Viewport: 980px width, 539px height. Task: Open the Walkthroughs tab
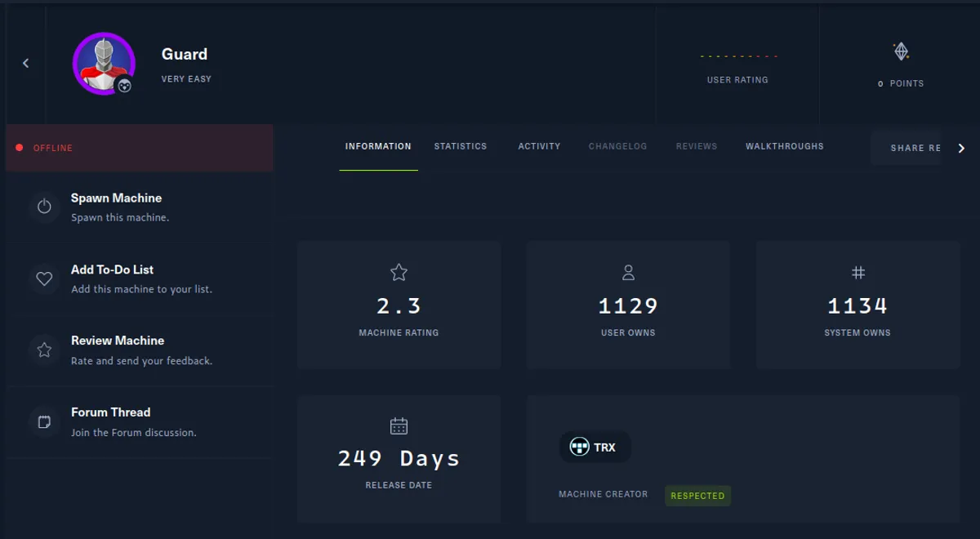(784, 146)
